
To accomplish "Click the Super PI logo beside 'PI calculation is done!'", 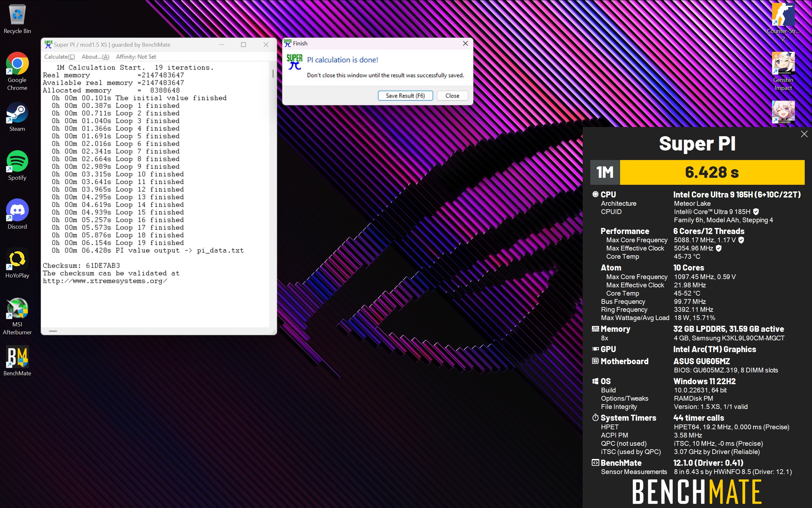I will (294, 62).
